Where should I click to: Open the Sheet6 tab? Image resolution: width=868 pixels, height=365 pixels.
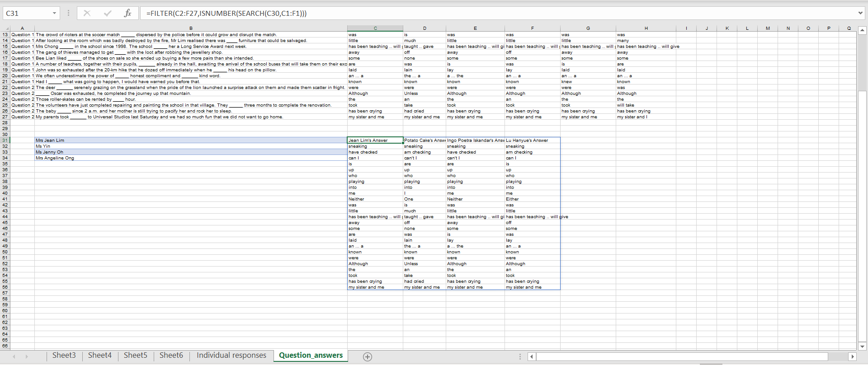pos(171,356)
